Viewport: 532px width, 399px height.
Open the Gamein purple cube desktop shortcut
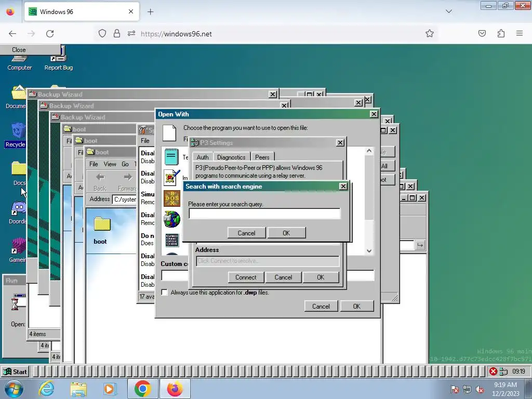(x=18, y=246)
